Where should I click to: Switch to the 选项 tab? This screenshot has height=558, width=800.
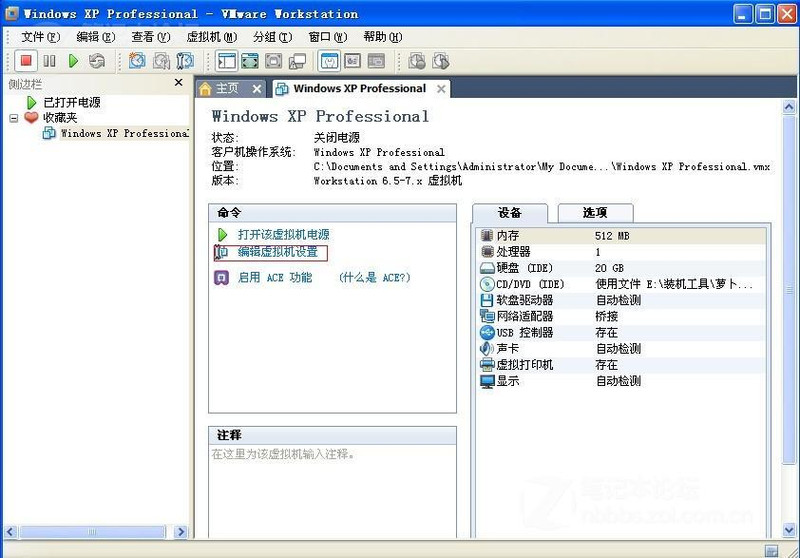click(594, 212)
